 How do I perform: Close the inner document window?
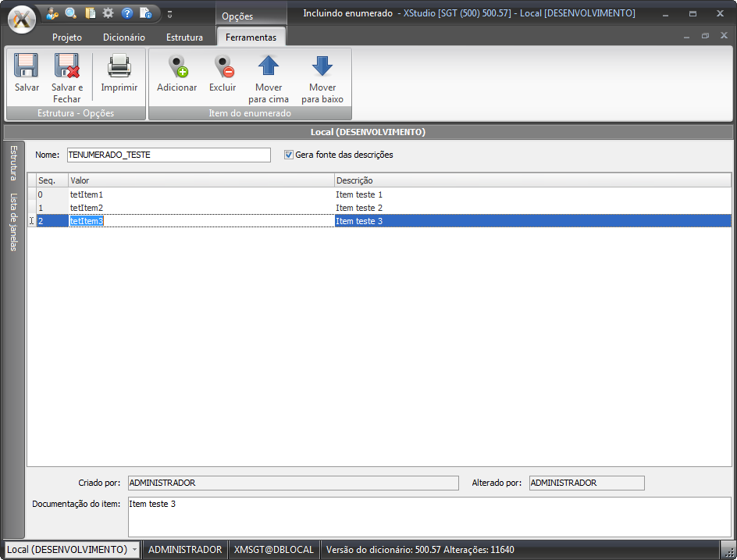click(x=724, y=36)
